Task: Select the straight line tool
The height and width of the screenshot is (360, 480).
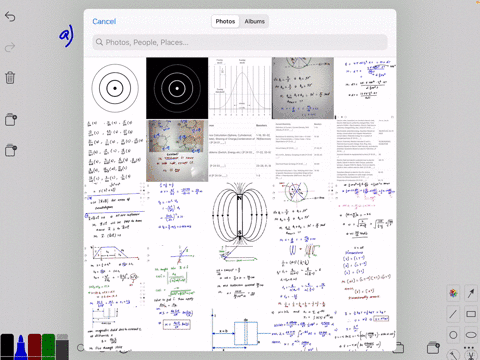Action: [453, 314]
